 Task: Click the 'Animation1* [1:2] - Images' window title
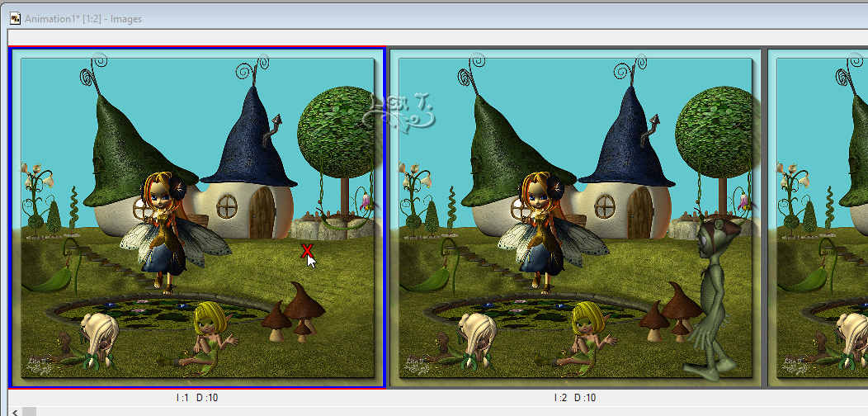(x=83, y=19)
